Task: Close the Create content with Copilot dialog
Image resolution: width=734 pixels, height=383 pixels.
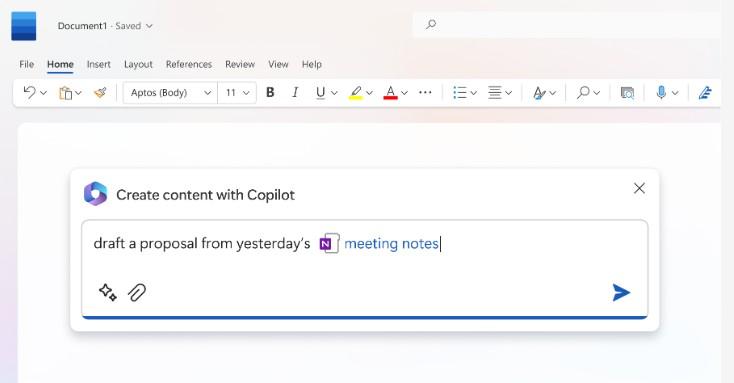Action: pyautogui.click(x=639, y=188)
